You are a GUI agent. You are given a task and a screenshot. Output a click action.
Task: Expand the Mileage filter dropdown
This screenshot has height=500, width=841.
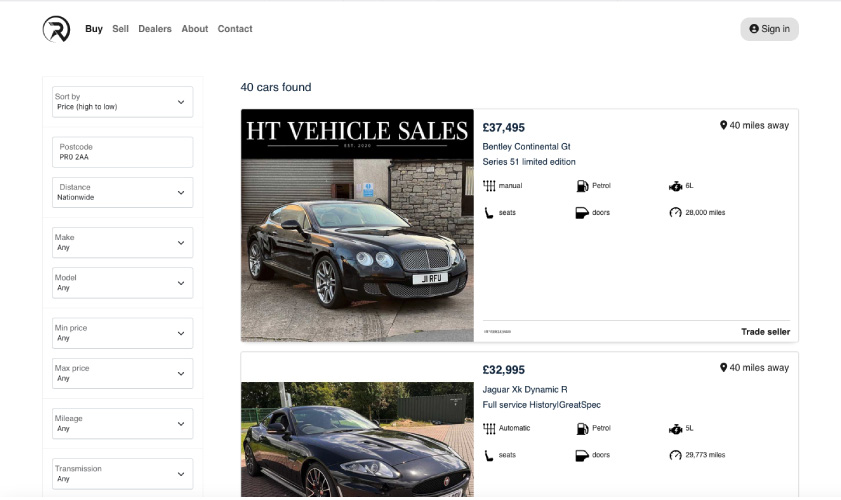point(122,423)
